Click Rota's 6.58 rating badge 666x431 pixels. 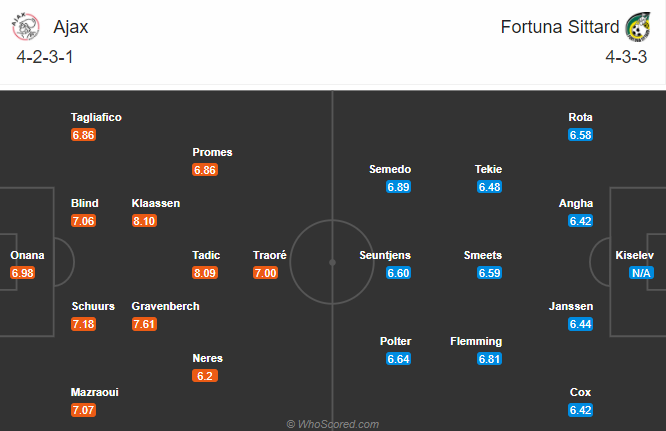point(580,134)
